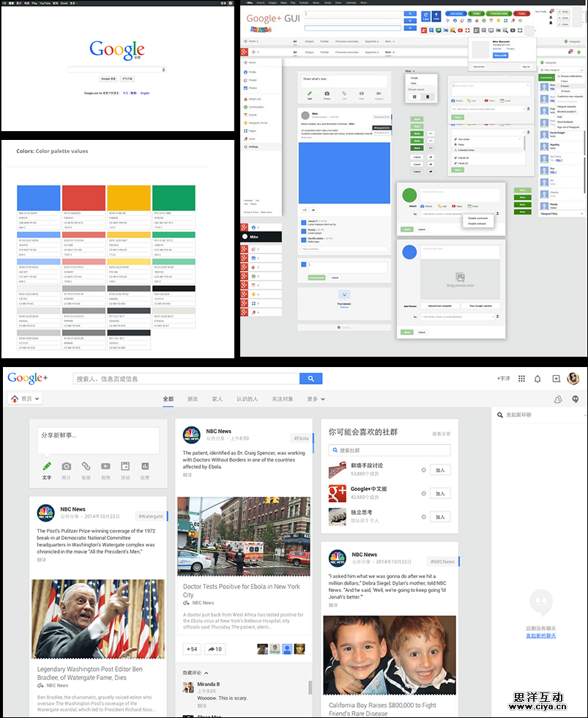Viewport: 588px width, 718px height.
Task: Click the #Watergate hashtag tag
Action: pyautogui.click(x=151, y=516)
